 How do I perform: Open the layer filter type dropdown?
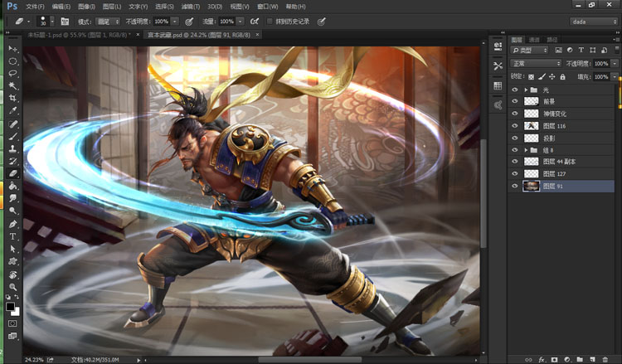529,50
